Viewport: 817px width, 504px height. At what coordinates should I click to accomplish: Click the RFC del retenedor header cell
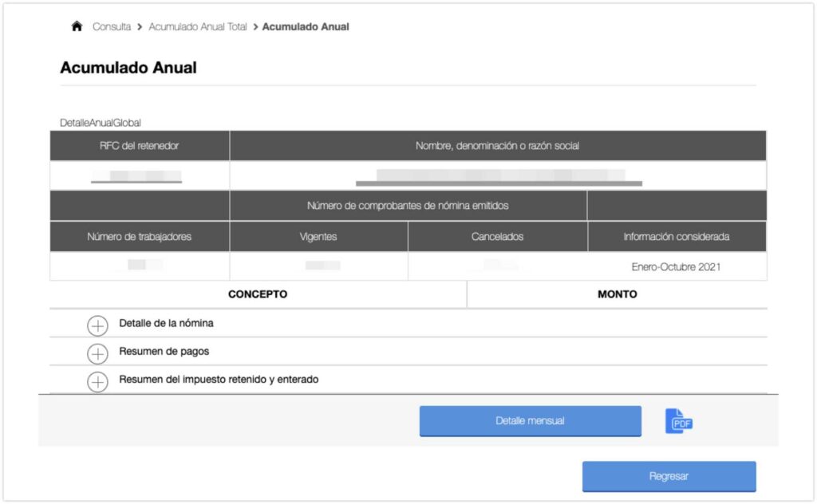coord(140,146)
